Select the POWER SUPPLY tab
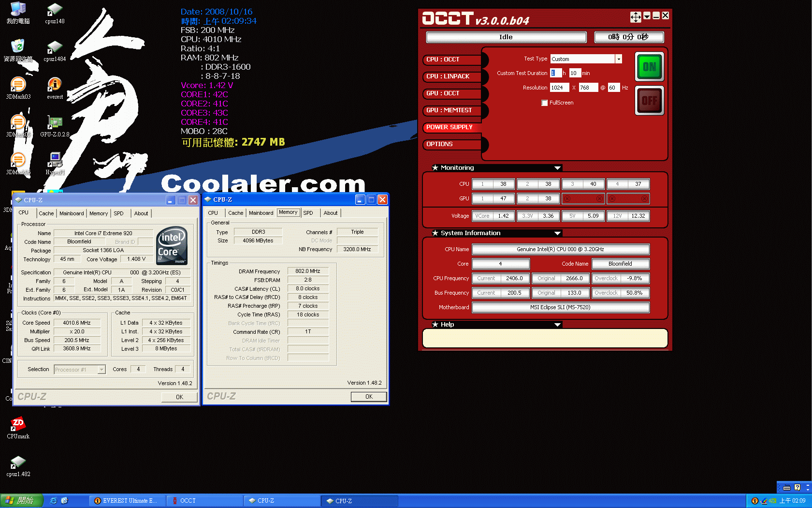Image resolution: width=812 pixels, height=508 pixels. 452,127
